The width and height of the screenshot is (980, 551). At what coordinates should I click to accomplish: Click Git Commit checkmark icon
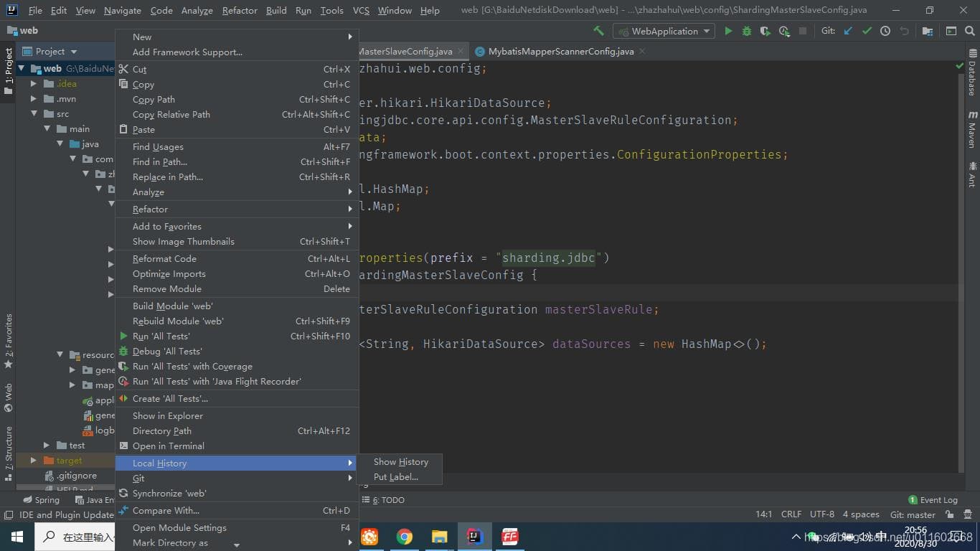[x=867, y=31]
